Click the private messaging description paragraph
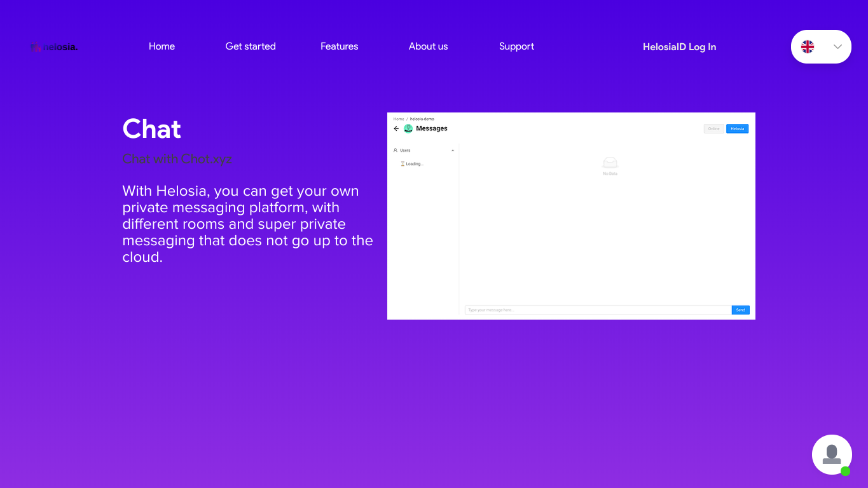Screen dimensions: 868x488 point(248,224)
